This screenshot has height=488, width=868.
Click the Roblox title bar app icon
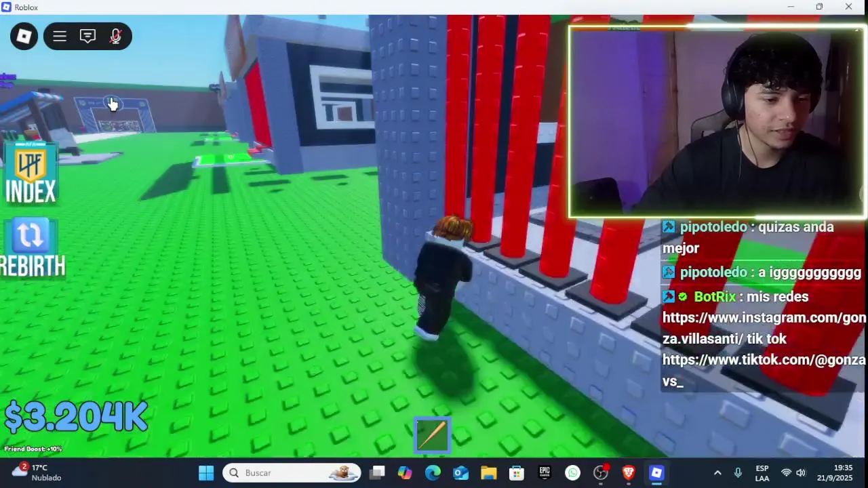pos(7,7)
